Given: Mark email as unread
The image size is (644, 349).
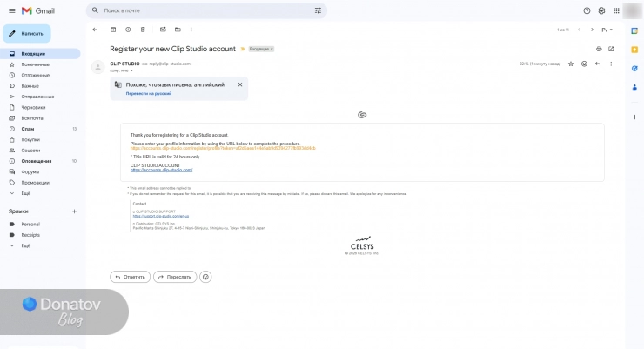Looking at the screenshot, I should click(163, 30).
